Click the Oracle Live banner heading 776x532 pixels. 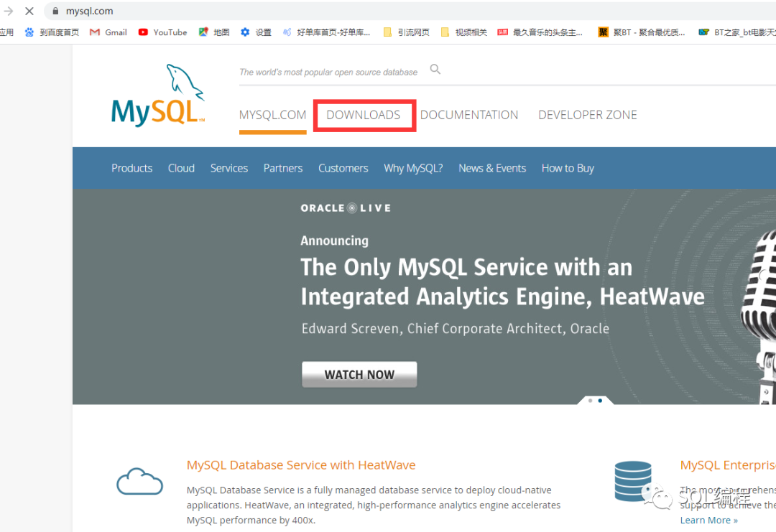coord(346,208)
